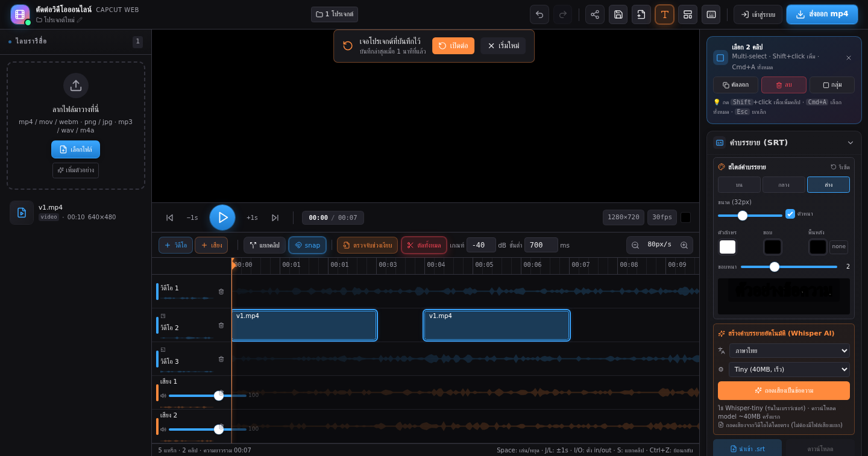Click the share icon in top toolbar
This screenshot has height=456, width=868.
pyautogui.click(x=595, y=14)
